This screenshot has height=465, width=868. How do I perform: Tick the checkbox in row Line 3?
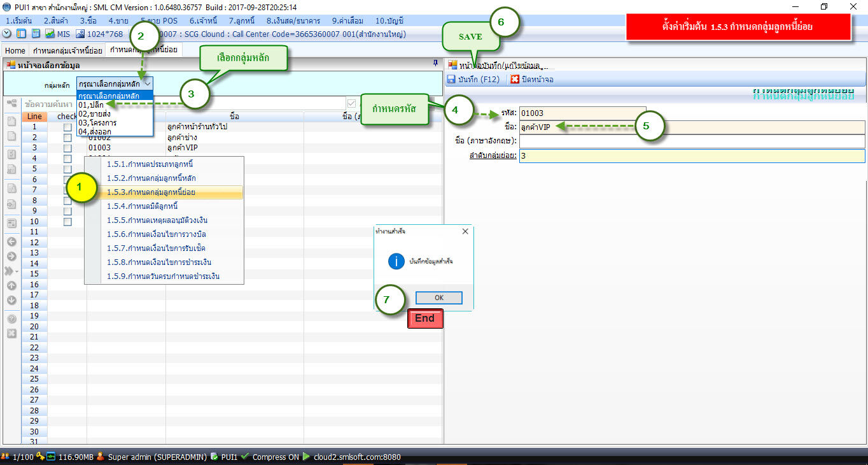[67, 148]
